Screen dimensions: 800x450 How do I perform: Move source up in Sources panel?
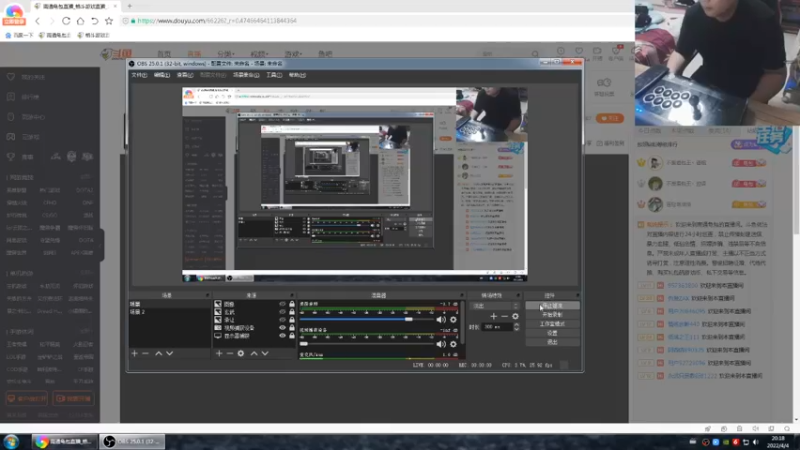(x=254, y=353)
